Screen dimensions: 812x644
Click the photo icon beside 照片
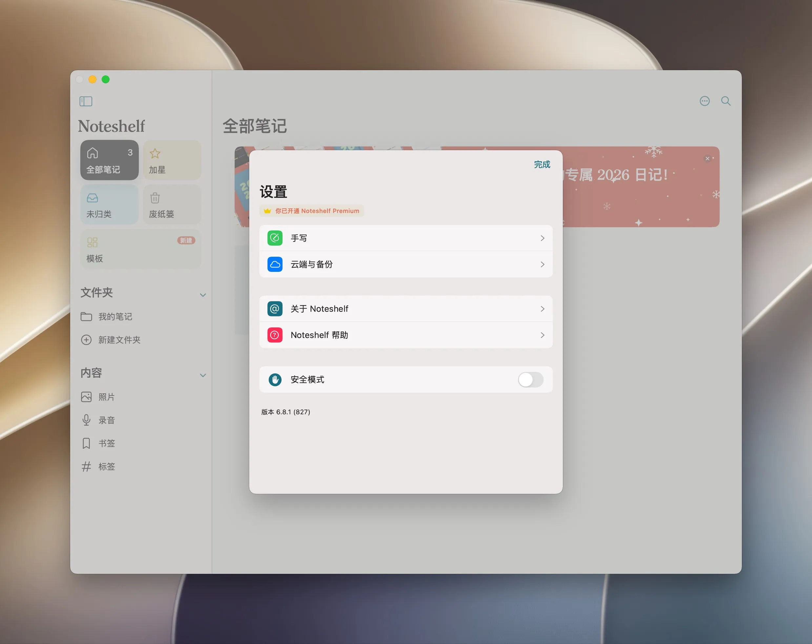tap(86, 397)
